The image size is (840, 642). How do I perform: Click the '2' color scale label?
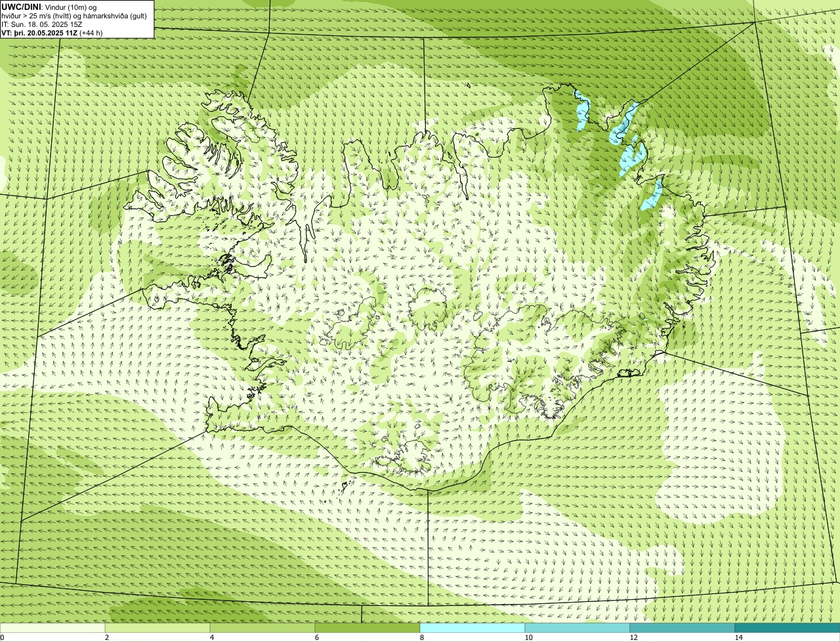(106, 637)
